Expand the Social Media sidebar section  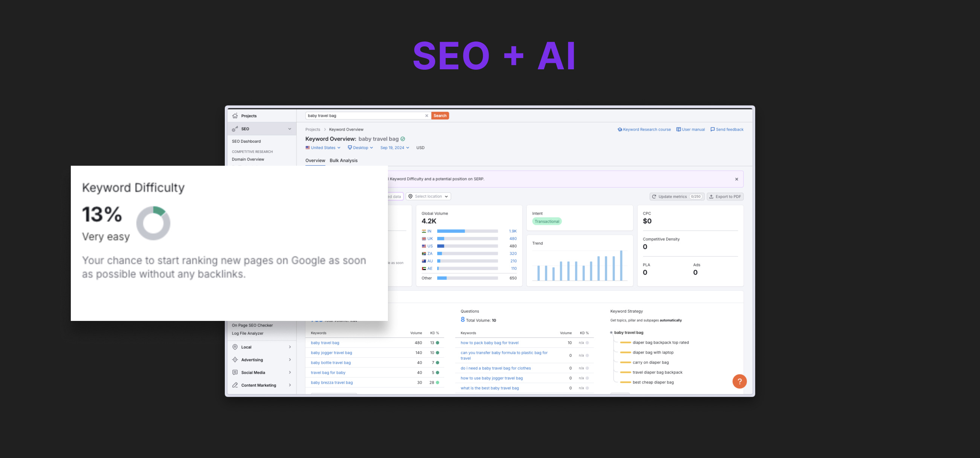click(x=290, y=373)
